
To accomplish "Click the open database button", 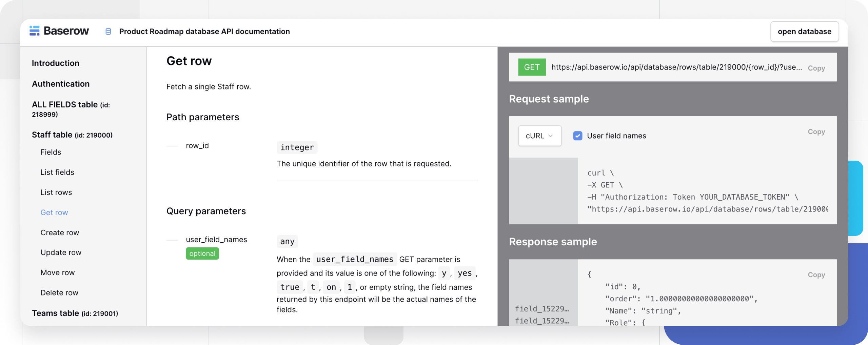I will pyautogui.click(x=804, y=32).
